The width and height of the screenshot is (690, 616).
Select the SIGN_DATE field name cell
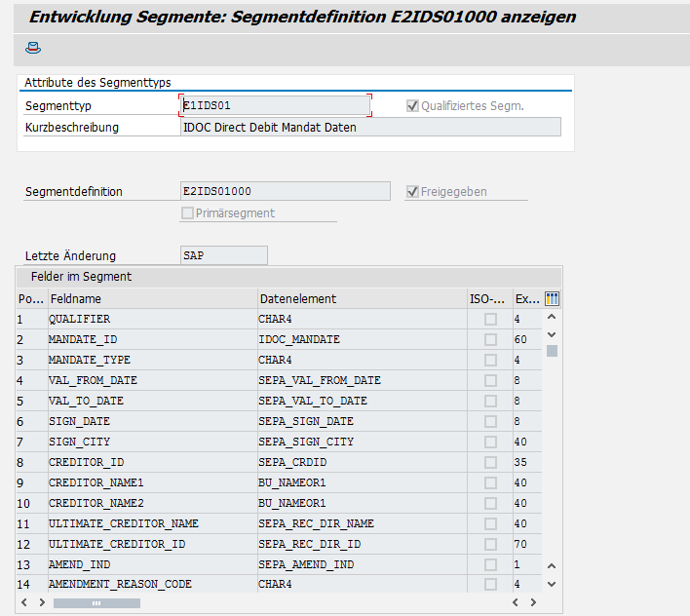click(152, 421)
